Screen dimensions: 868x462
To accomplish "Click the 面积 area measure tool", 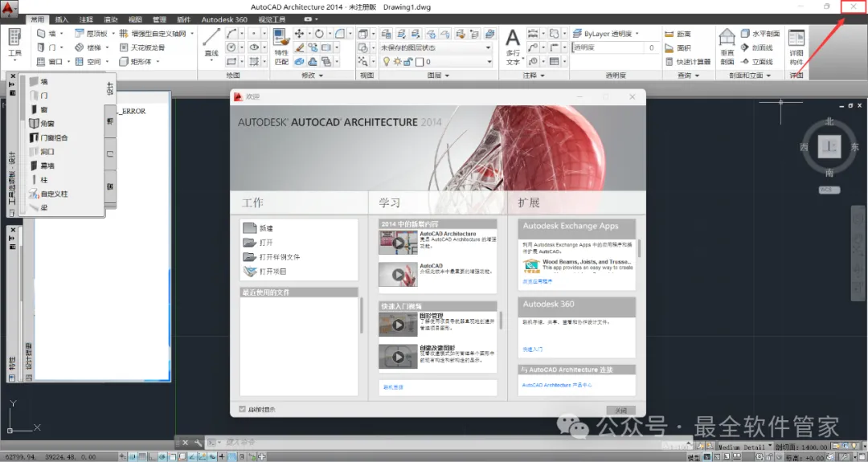I will (678, 47).
